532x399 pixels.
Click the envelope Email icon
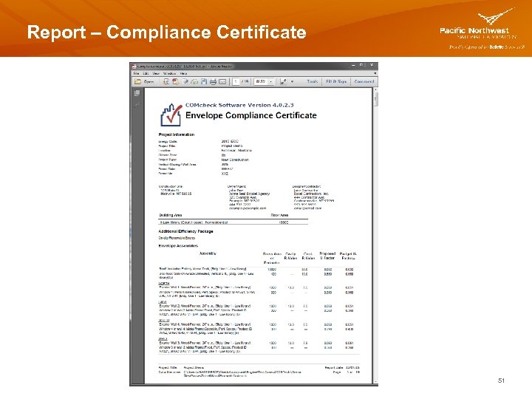point(222,82)
